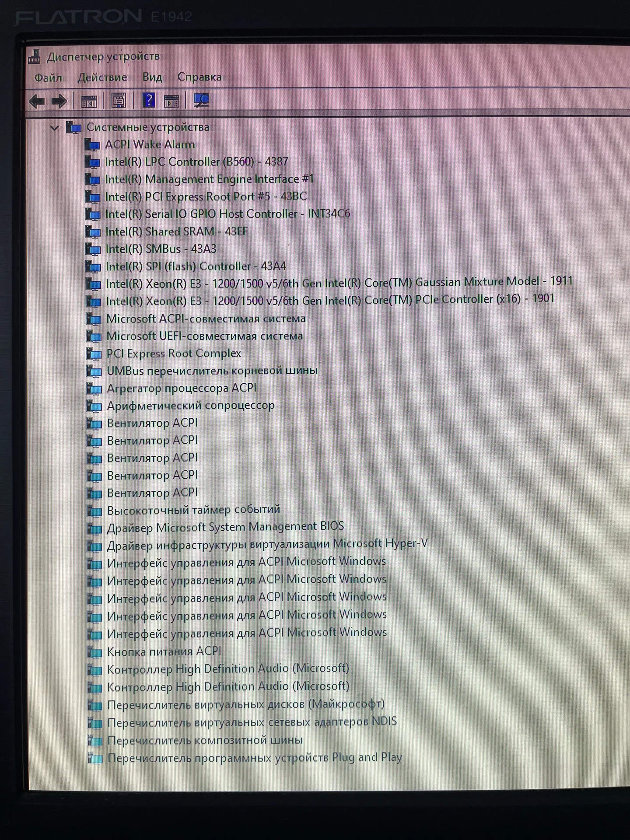Viewport: 630px width, 840px height.
Task: Select Microsoft UEFI-совместимая система
Action: tap(205, 336)
